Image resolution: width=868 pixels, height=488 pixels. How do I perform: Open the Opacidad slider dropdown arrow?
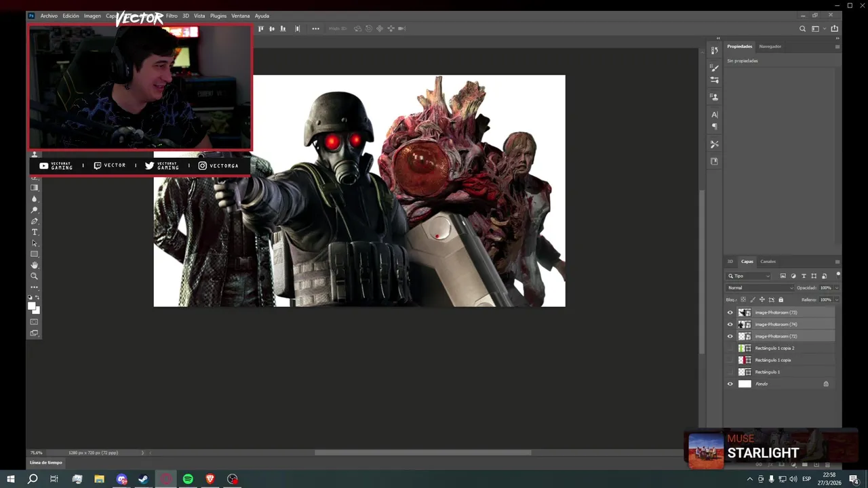pyautogui.click(x=836, y=288)
